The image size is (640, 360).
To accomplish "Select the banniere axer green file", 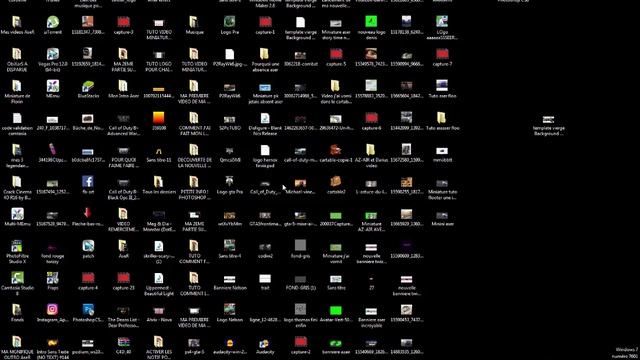I will pos(336,343).
